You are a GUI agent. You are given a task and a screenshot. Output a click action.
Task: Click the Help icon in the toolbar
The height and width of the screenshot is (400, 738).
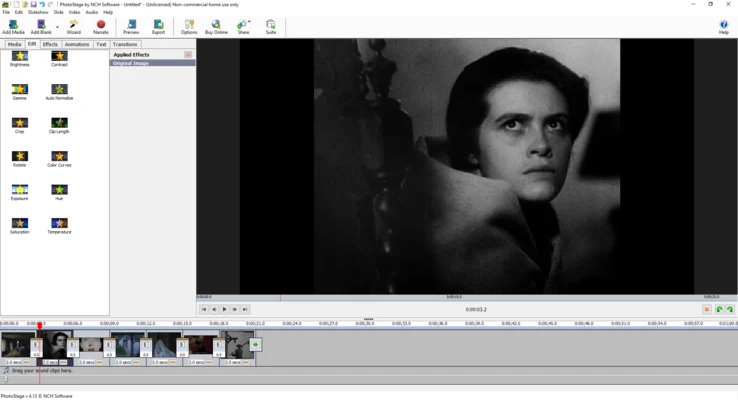pos(723,27)
